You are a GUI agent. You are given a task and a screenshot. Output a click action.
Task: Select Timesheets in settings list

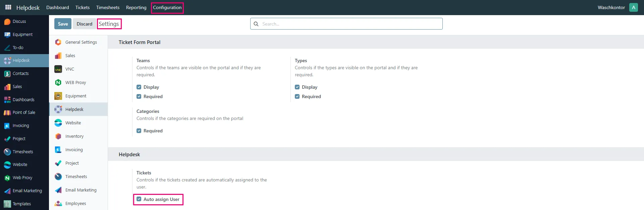pyautogui.click(x=78, y=177)
